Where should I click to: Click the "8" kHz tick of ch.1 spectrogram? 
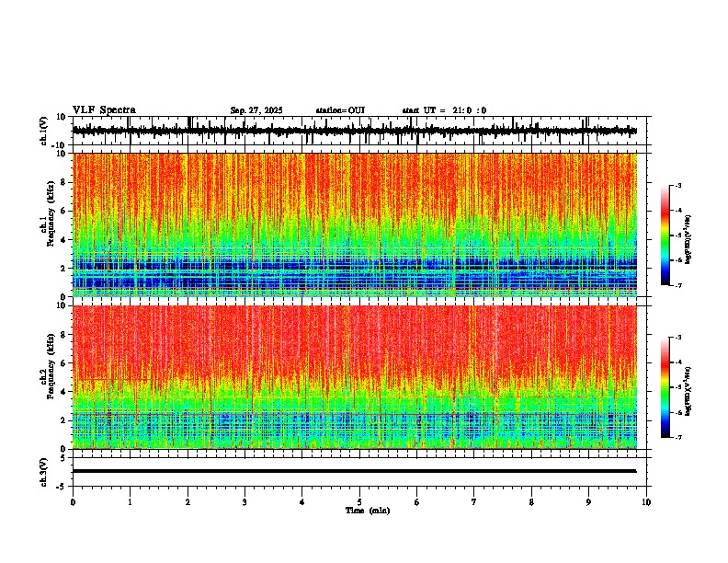click(64, 182)
